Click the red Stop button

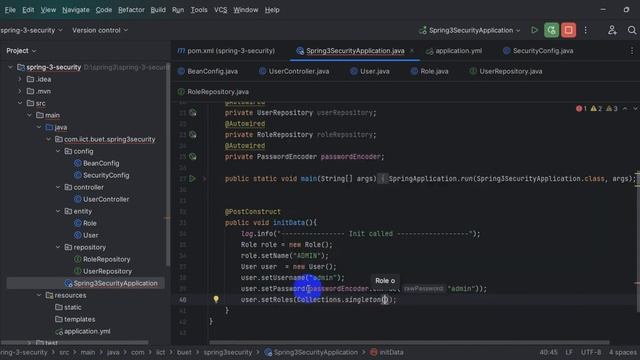tap(568, 30)
